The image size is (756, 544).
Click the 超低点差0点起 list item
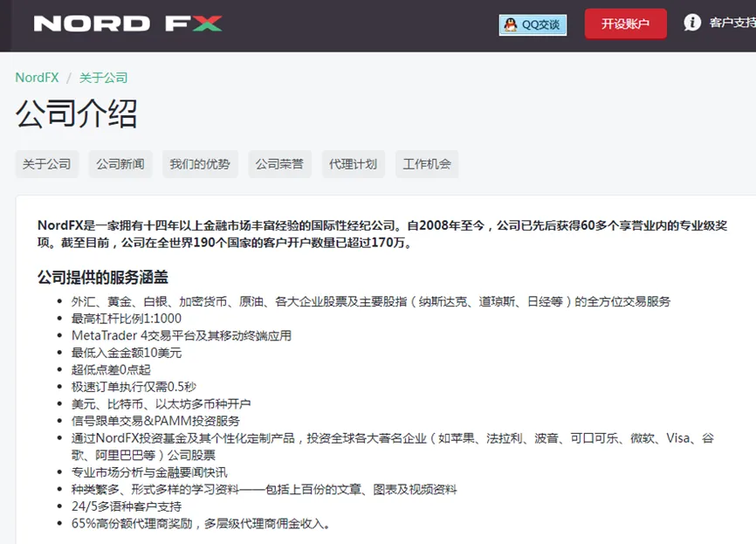111,369
